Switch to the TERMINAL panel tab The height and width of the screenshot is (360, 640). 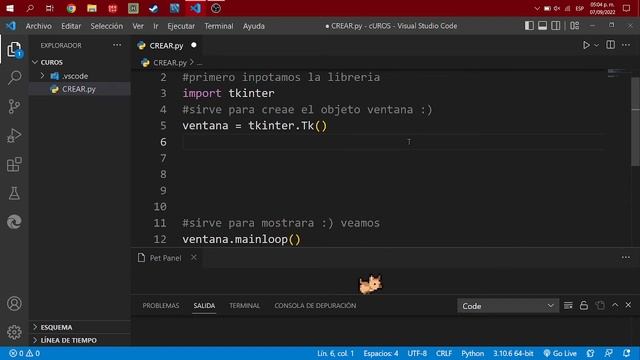(x=244, y=306)
